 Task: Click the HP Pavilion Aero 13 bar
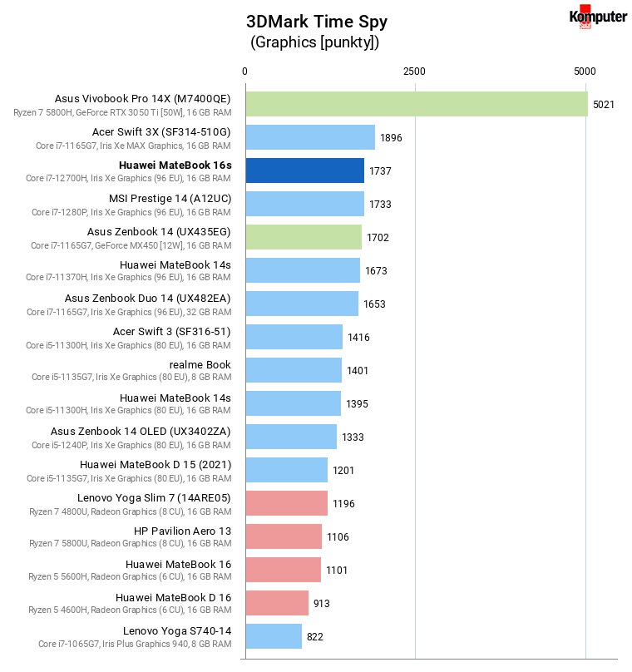[284, 536]
